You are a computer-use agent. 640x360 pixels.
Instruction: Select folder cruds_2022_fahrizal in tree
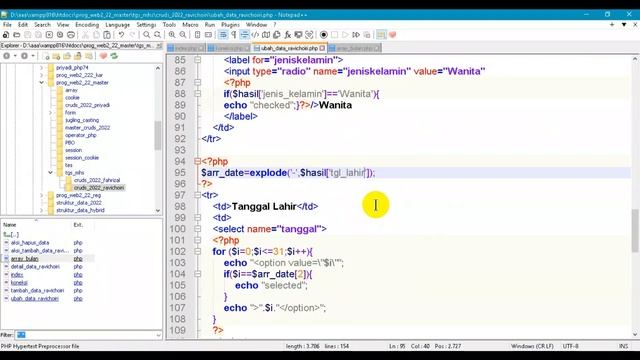coord(97,180)
